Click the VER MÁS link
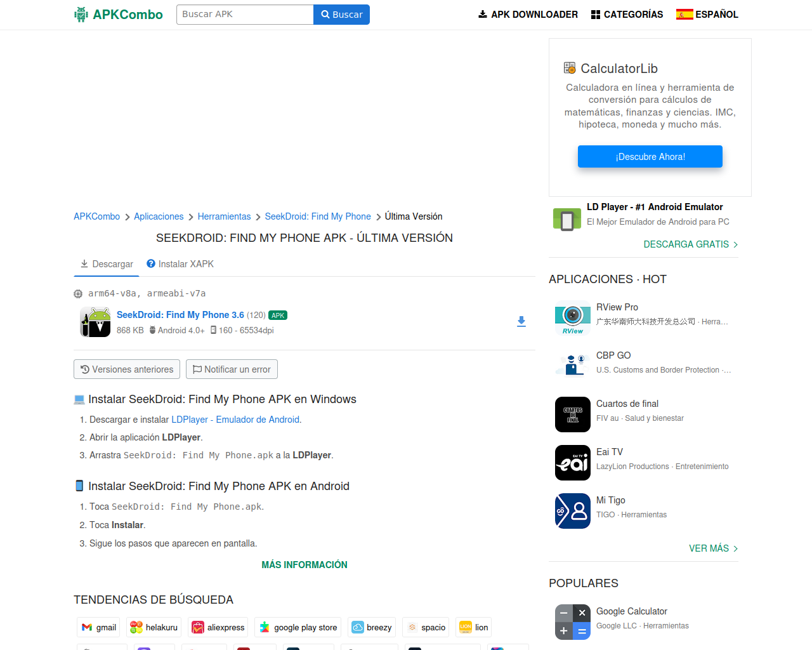Screen dimensions: 812x650 714,548
